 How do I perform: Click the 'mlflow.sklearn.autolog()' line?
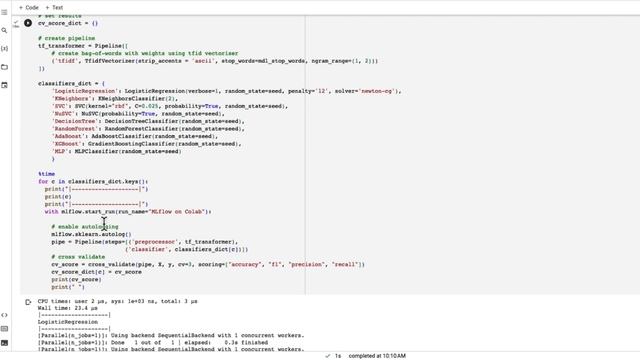(91, 234)
